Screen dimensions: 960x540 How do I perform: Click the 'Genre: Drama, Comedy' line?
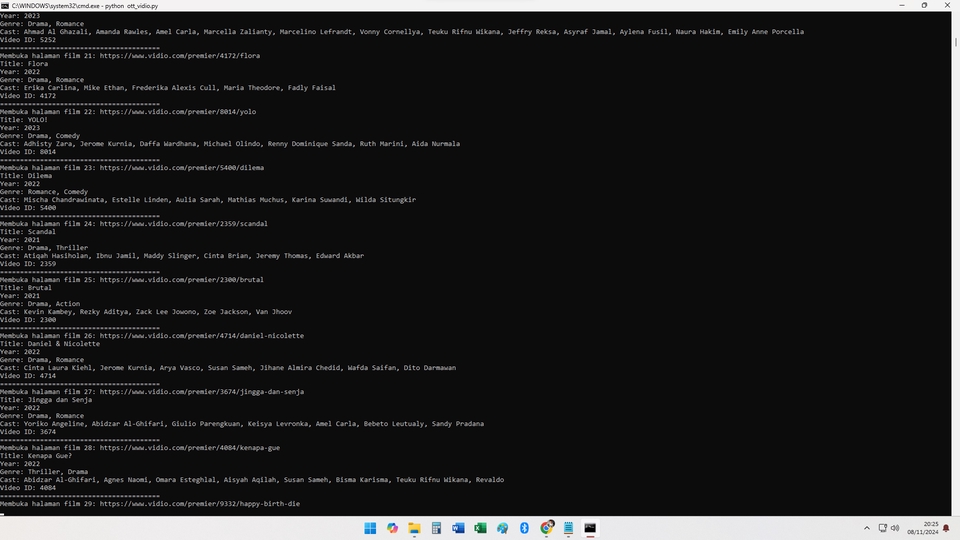(40, 136)
